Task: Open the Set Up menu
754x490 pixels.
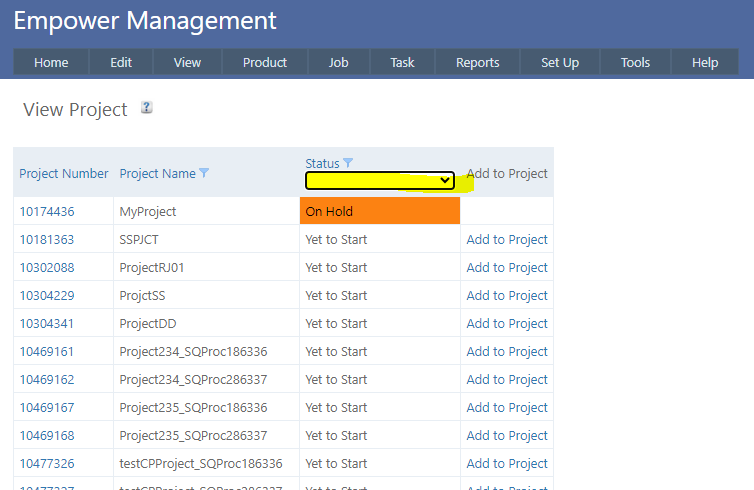Action: click(560, 62)
